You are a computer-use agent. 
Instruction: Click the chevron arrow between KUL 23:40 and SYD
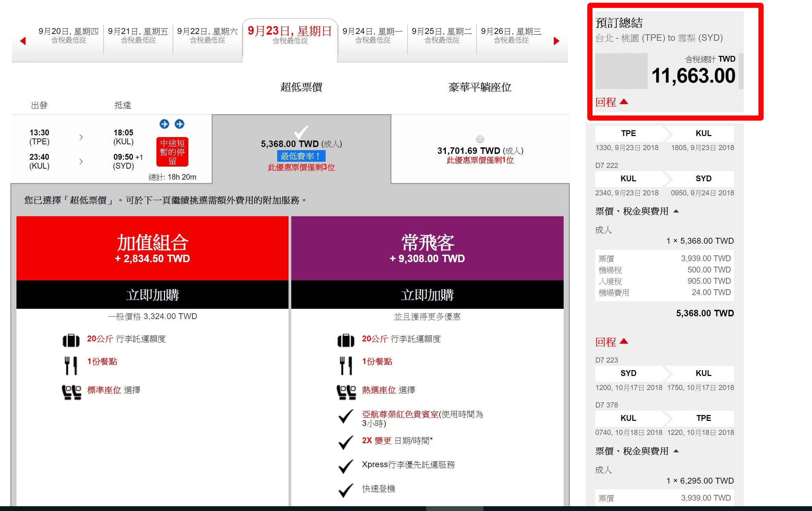(x=81, y=161)
